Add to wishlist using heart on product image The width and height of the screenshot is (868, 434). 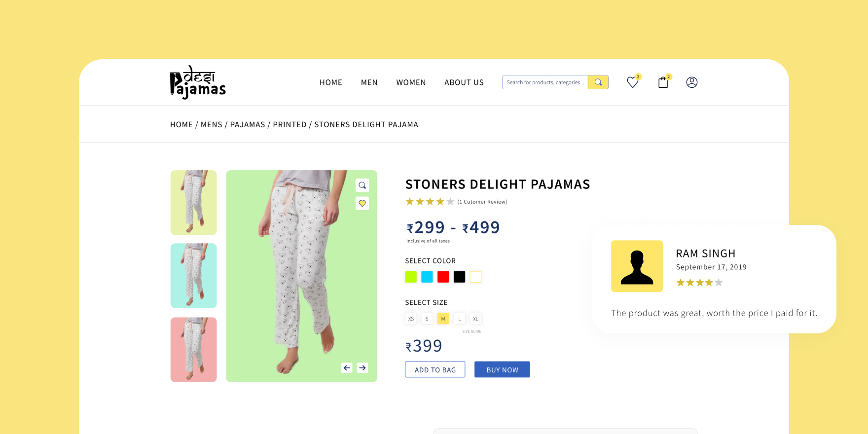(x=362, y=203)
